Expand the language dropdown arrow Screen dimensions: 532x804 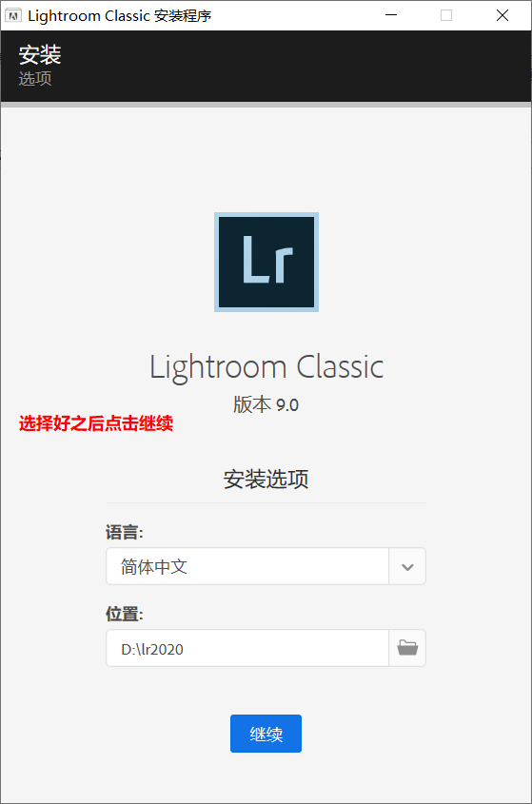pos(407,566)
